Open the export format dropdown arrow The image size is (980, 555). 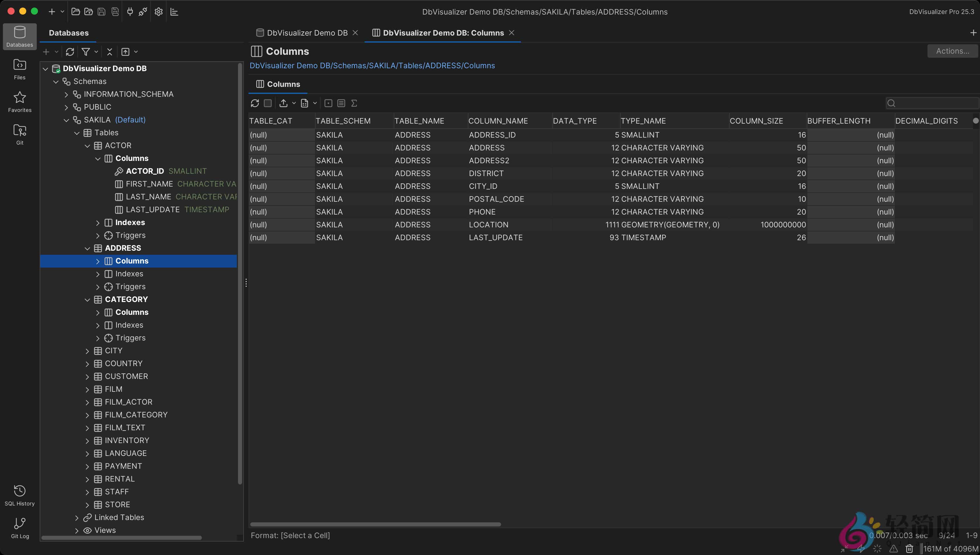294,103
